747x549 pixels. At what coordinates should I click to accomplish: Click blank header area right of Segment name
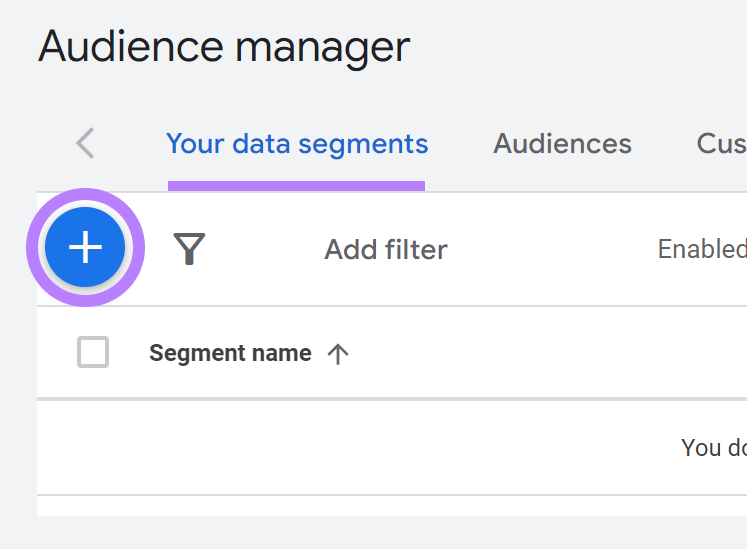[x=550, y=354]
